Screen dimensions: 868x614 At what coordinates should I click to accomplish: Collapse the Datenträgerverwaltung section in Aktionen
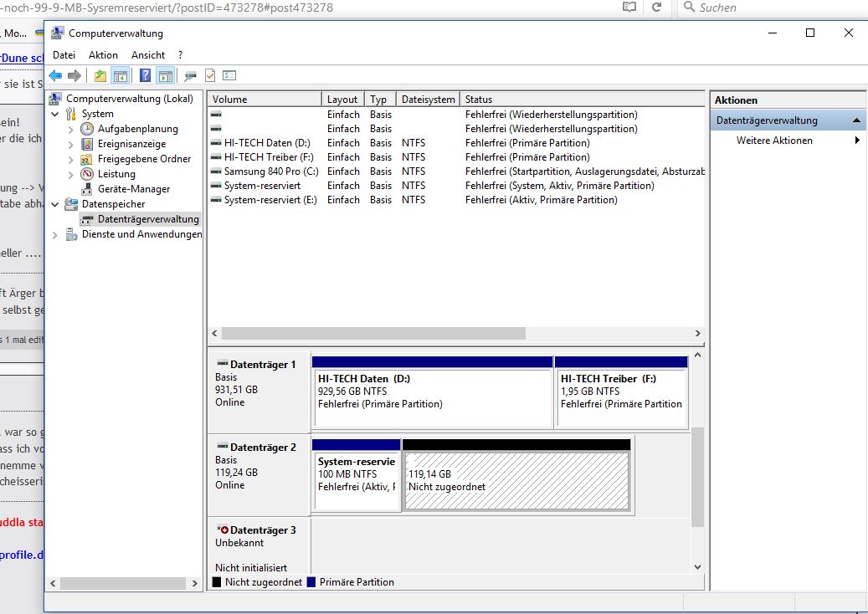[x=856, y=120]
